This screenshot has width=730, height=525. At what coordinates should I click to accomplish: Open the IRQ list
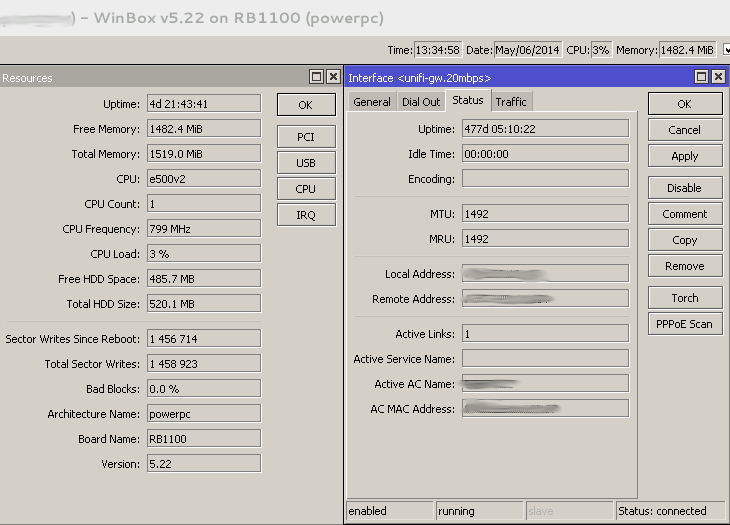tap(306, 215)
